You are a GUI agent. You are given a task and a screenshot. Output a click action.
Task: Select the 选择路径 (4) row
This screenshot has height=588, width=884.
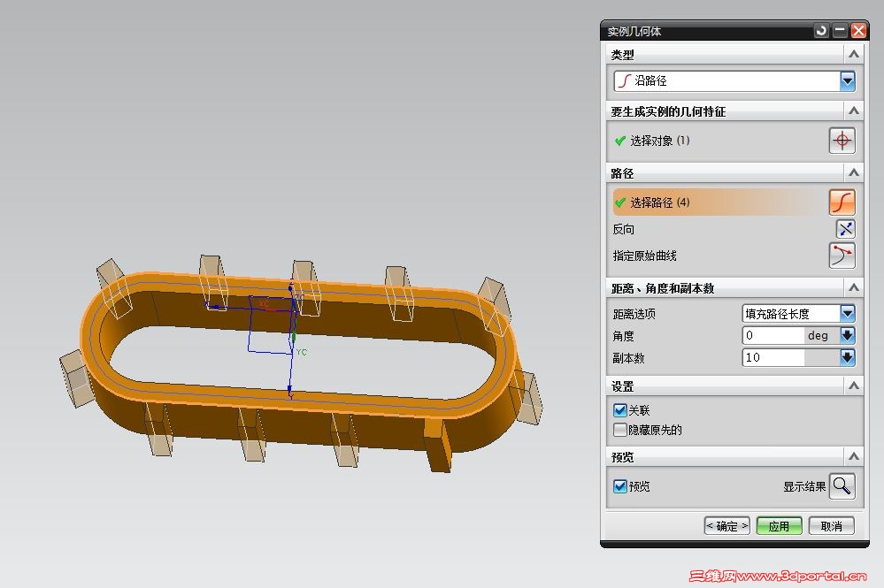pos(719,202)
